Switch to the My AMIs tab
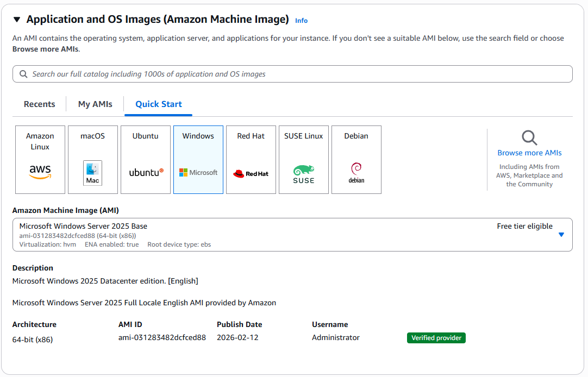Image resolution: width=588 pixels, height=377 pixels. tap(95, 104)
